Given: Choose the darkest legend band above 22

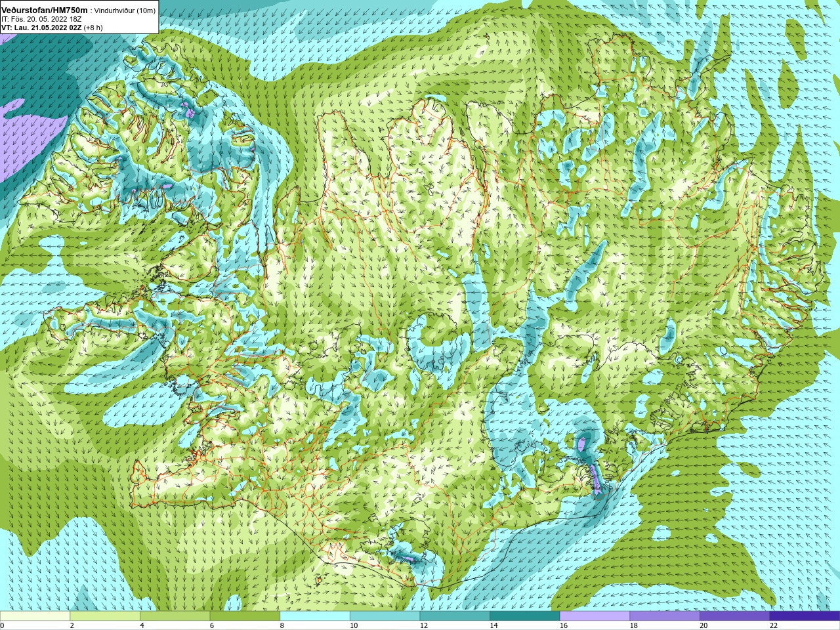Looking at the screenshot, I should tap(805, 616).
